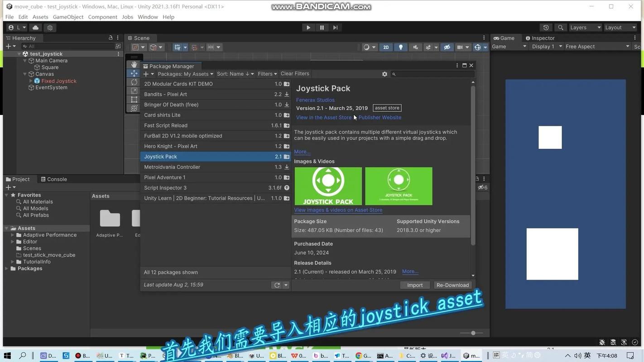Screen dimensions: 644x362
Task: Toggle scene audio mute
Action: (415, 47)
